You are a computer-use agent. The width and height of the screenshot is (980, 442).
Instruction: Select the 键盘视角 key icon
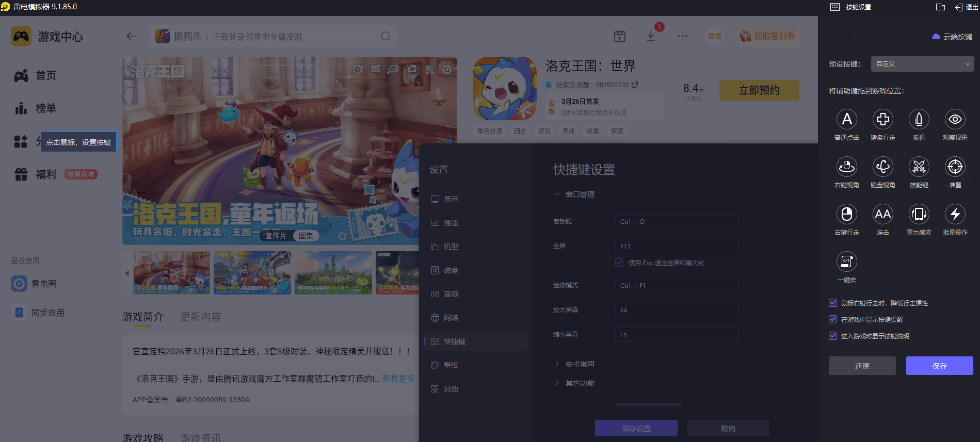882,167
